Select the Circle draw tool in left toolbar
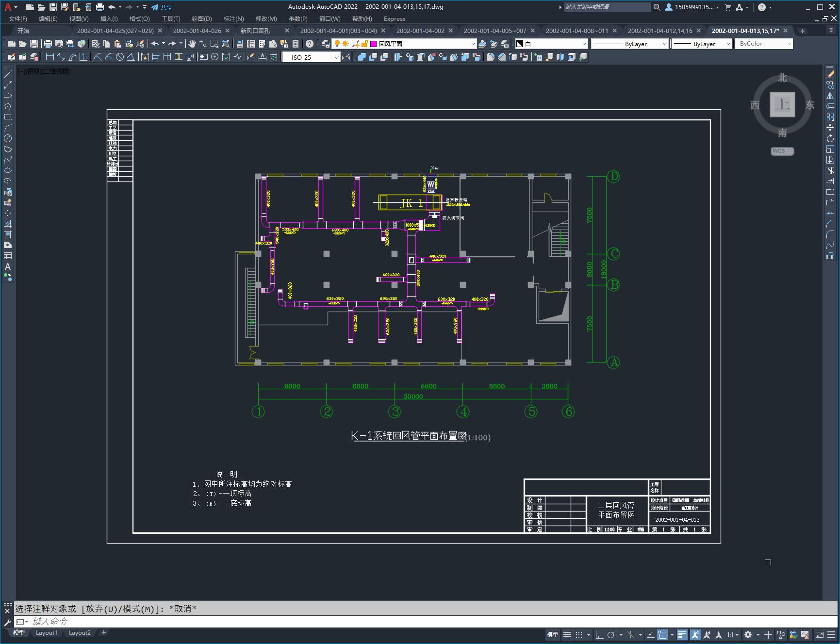The width and height of the screenshot is (840, 644). (8, 138)
